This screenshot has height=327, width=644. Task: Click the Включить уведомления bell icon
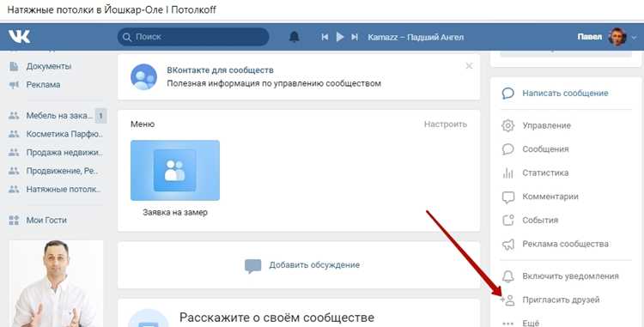click(508, 276)
